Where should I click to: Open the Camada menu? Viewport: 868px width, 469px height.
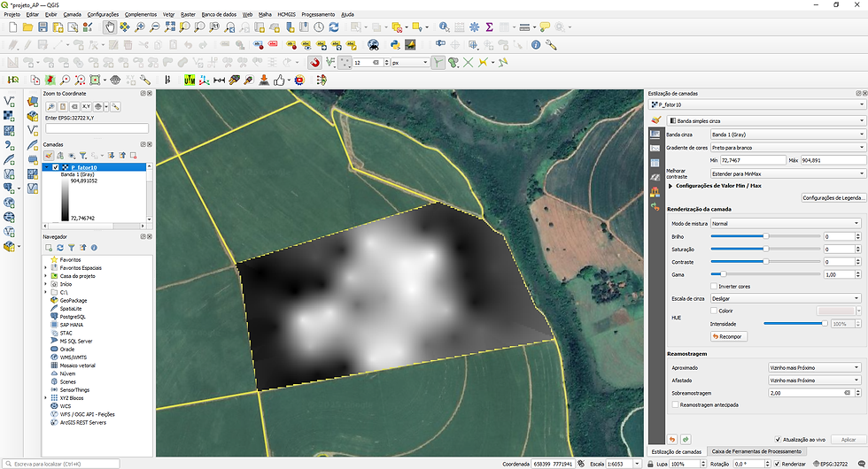pyautogui.click(x=72, y=14)
